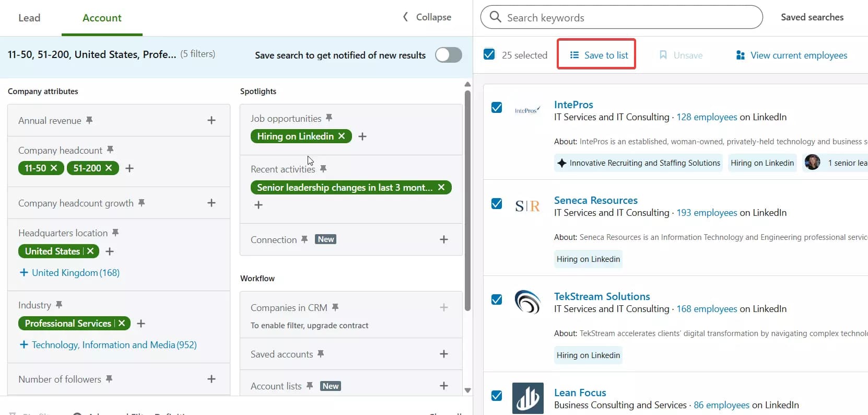The width and height of the screenshot is (868, 415).
Task: Click the search magnifier icon
Action: click(x=495, y=17)
